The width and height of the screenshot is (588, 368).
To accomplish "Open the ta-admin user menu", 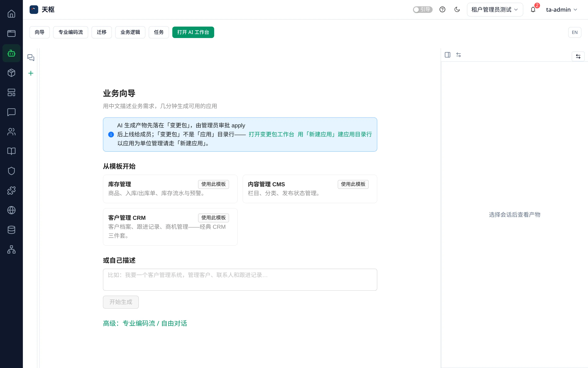I will point(561,9).
